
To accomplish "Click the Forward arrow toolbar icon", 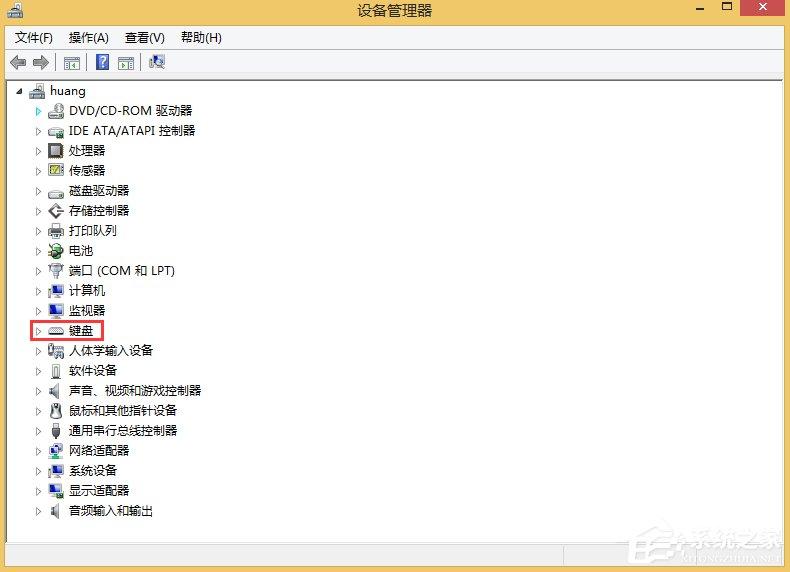I will point(41,62).
